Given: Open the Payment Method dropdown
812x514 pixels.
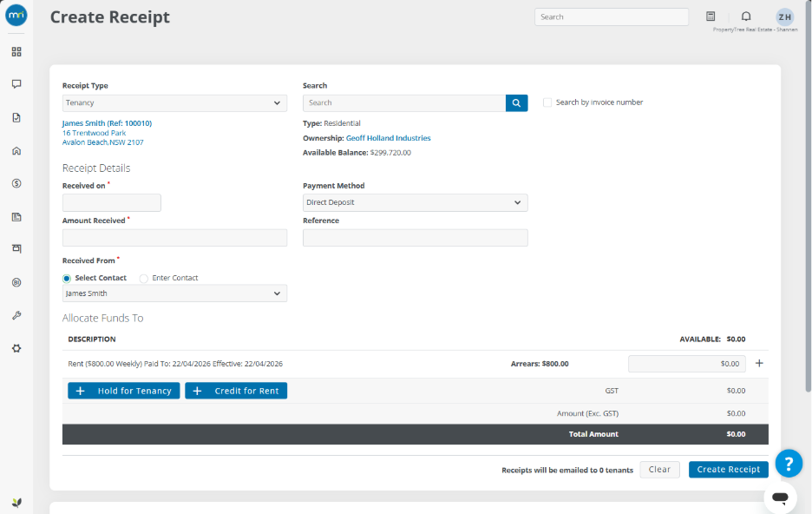Looking at the screenshot, I should (416, 202).
